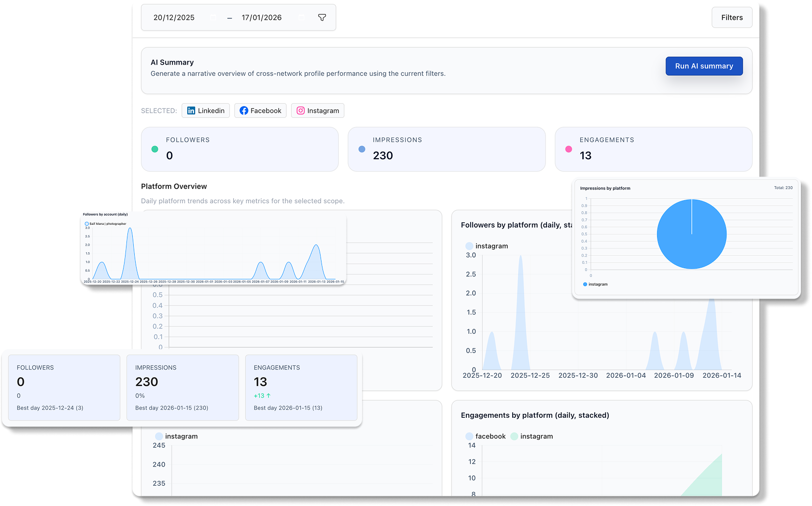Image resolution: width=812 pixels, height=506 pixels.
Task: Click the pink Engagements indicator dot
Action: (x=568, y=150)
